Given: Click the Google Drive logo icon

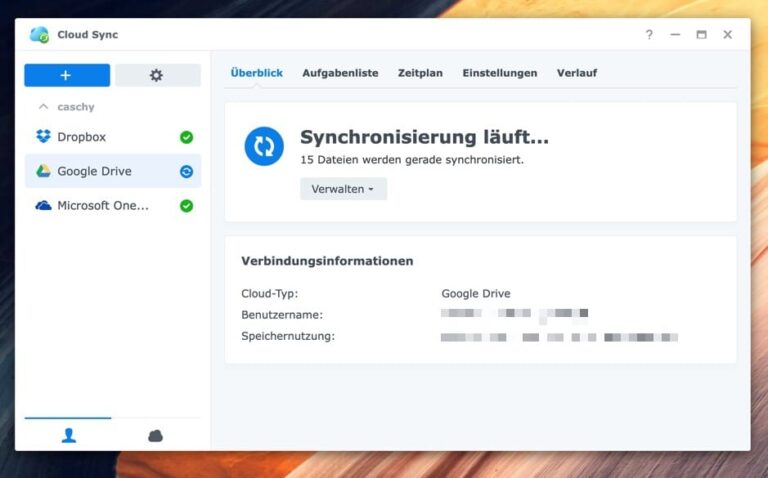Looking at the screenshot, I should tap(43, 171).
